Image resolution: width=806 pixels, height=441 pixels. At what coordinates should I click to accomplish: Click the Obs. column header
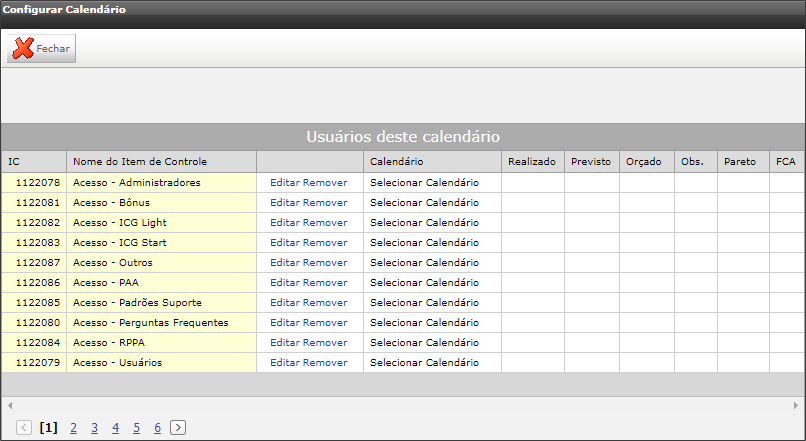(x=696, y=161)
